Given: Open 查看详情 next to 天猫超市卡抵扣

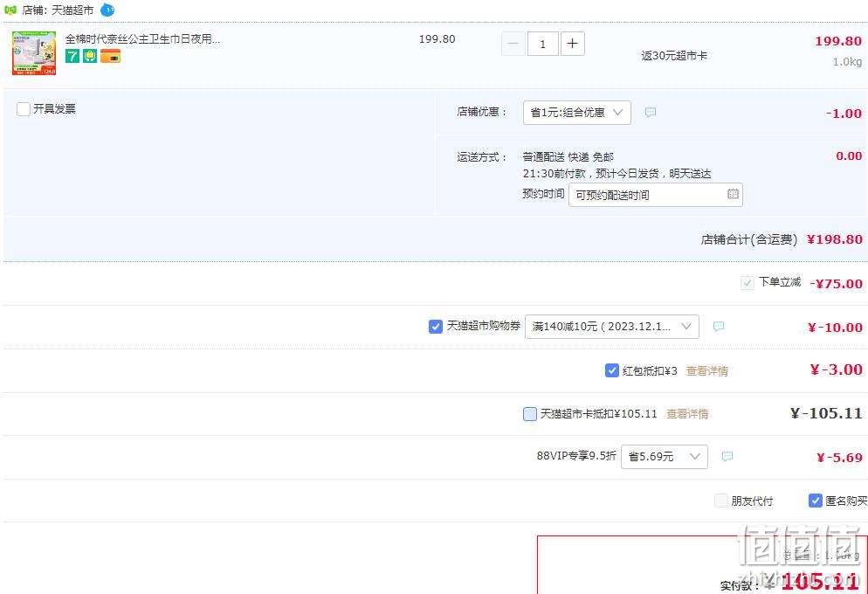Looking at the screenshot, I should click(687, 414).
